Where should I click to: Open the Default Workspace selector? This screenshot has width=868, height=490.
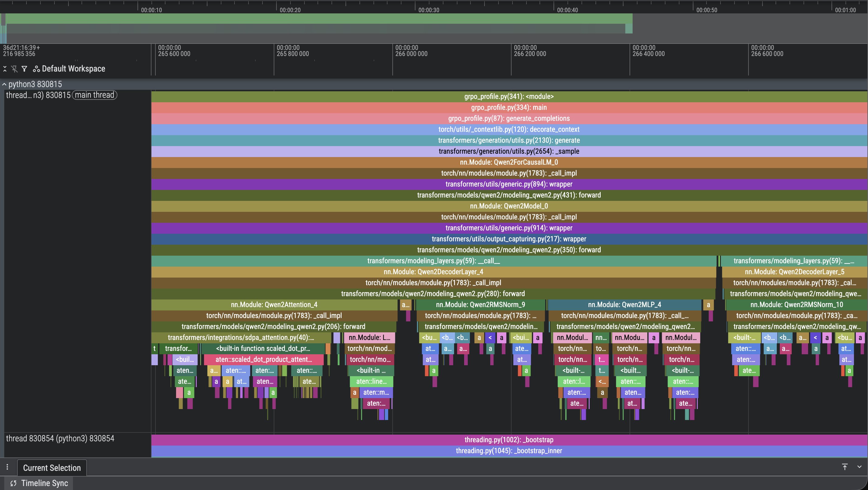click(69, 69)
